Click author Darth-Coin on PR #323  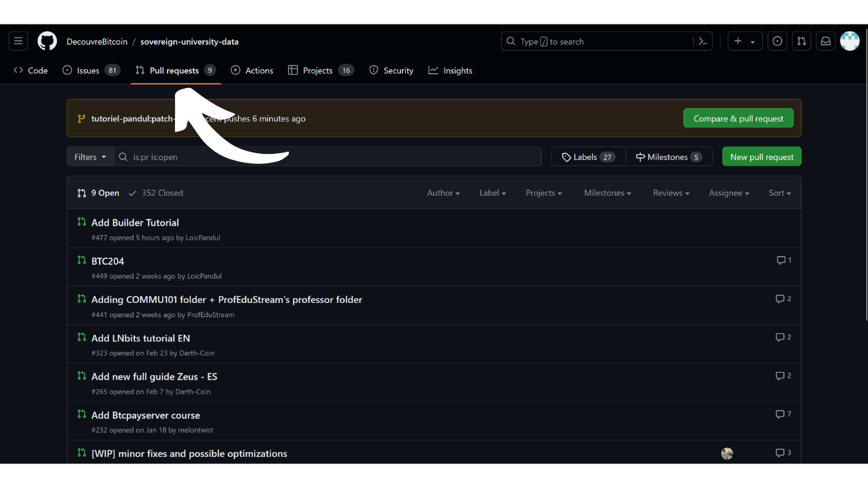click(197, 353)
